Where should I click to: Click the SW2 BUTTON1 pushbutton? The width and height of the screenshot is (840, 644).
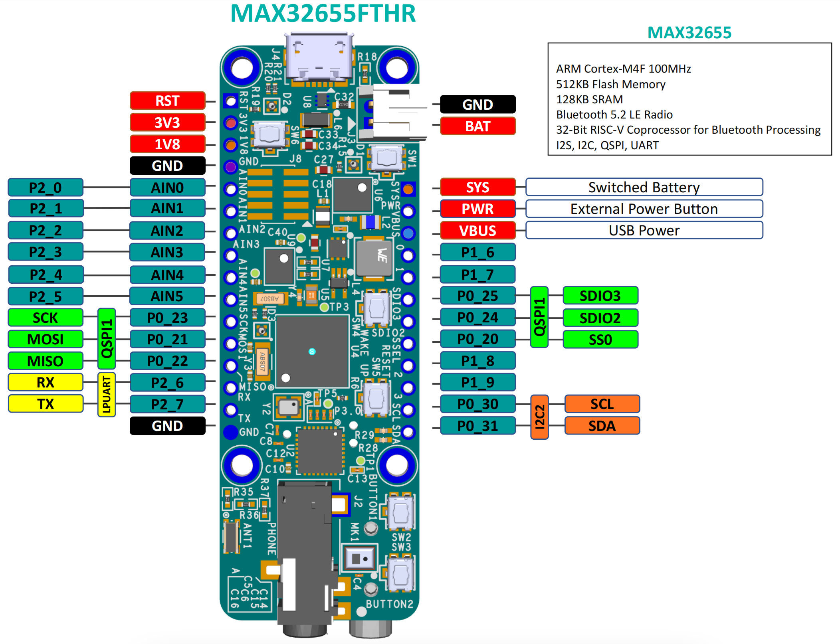400,513
